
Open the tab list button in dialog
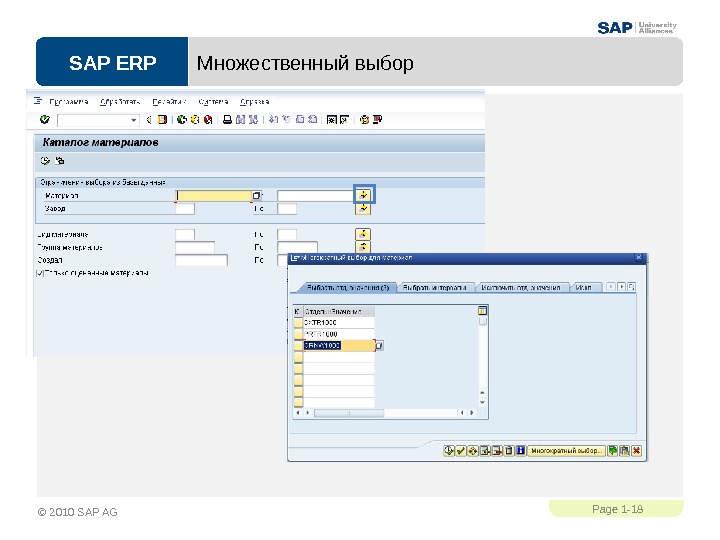[632, 287]
